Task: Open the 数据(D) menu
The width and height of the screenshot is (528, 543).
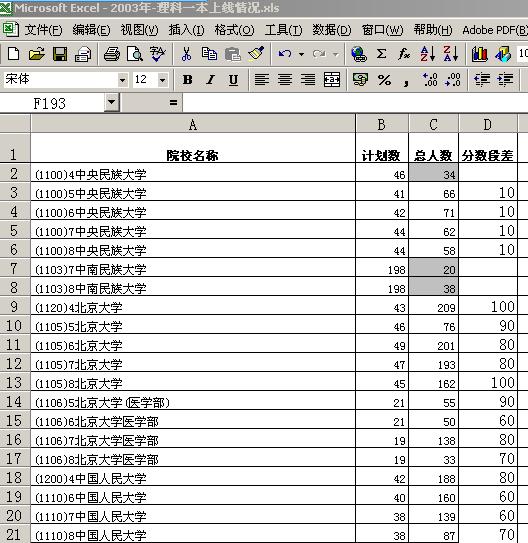Action: (x=332, y=30)
